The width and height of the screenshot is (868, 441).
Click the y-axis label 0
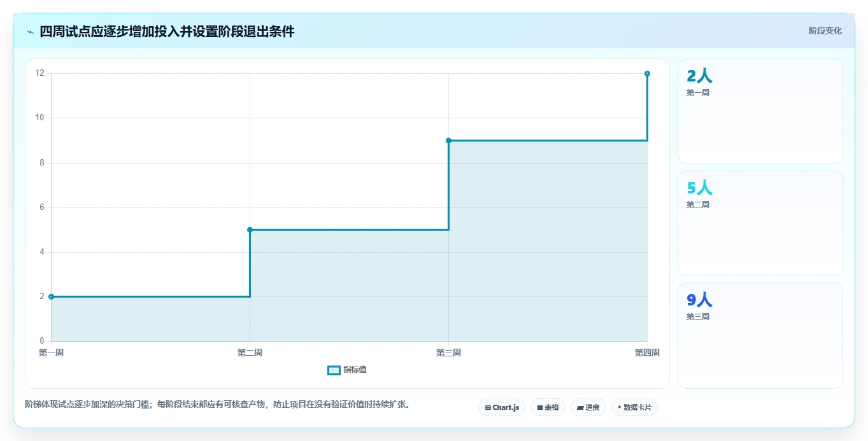[42, 341]
